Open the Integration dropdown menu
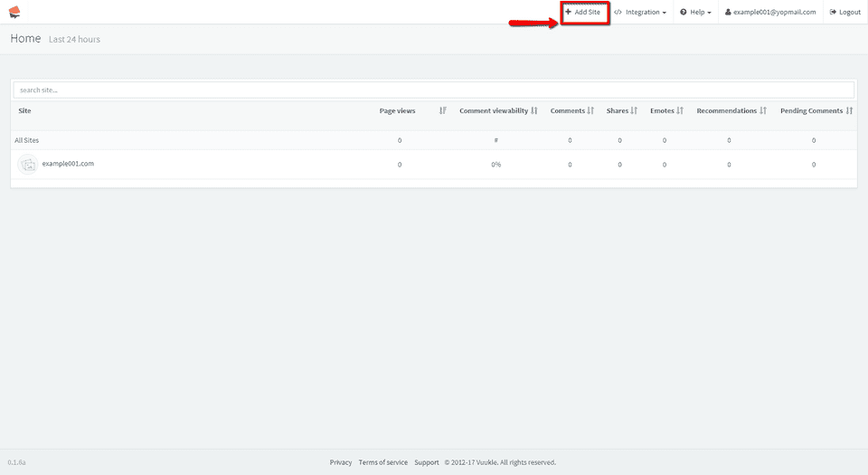Image resolution: width=868 pixels, height=475 pixels. pyautogui.click(x=640, y=13)
